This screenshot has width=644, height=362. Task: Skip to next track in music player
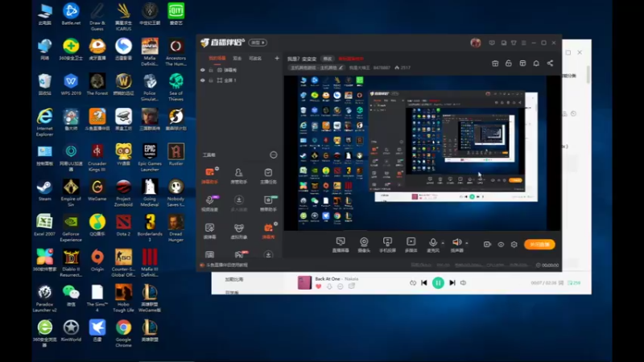tap(452, 283)
